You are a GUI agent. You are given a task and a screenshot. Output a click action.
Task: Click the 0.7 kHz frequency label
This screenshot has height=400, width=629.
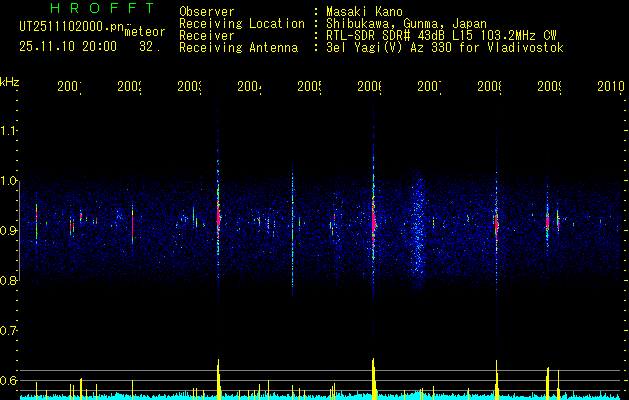click(9, 330)
